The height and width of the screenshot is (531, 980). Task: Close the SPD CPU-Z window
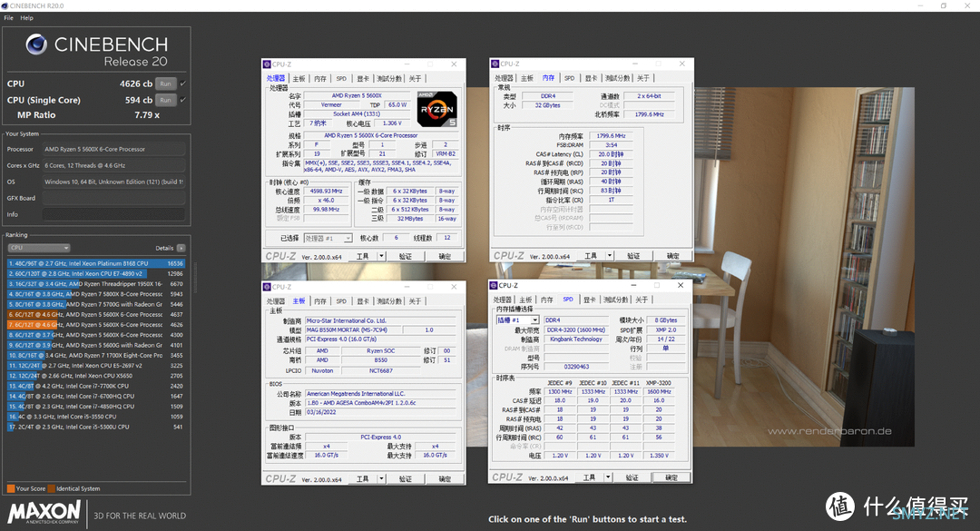pyautogui.click(x=680, y=285)
